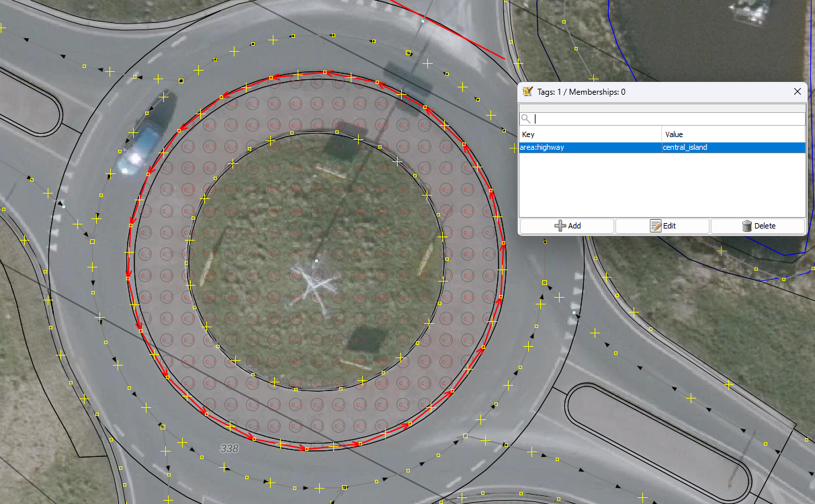Close the Tags / Memberships dialog

[798, 91]
